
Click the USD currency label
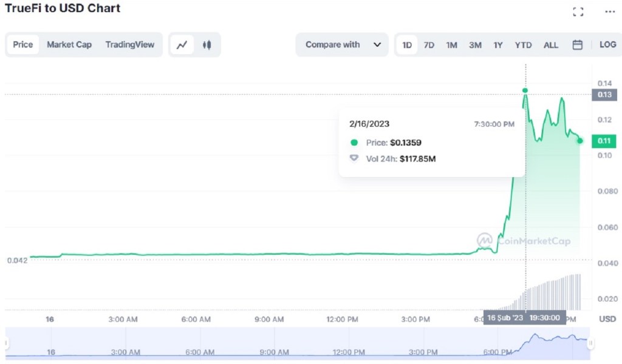(x=607, y=319)
